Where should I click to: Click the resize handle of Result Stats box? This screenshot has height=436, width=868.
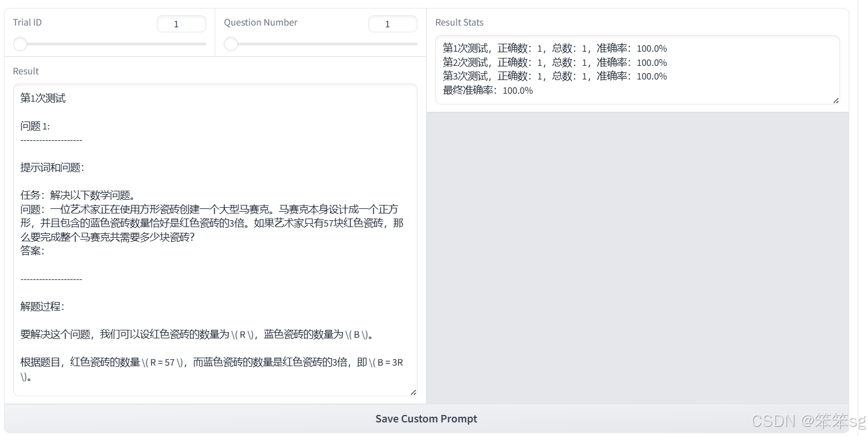coord(836,100)
